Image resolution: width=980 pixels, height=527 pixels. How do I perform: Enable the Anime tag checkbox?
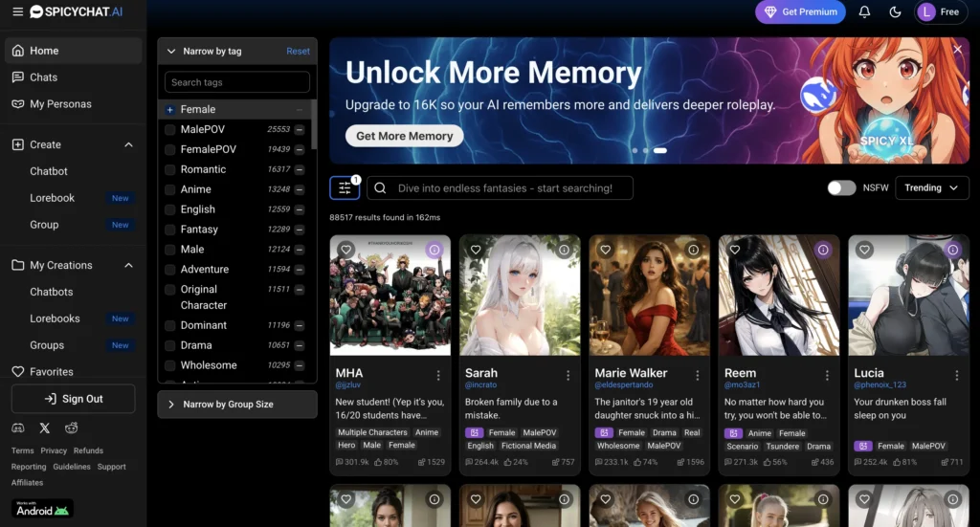click(170, 189)
